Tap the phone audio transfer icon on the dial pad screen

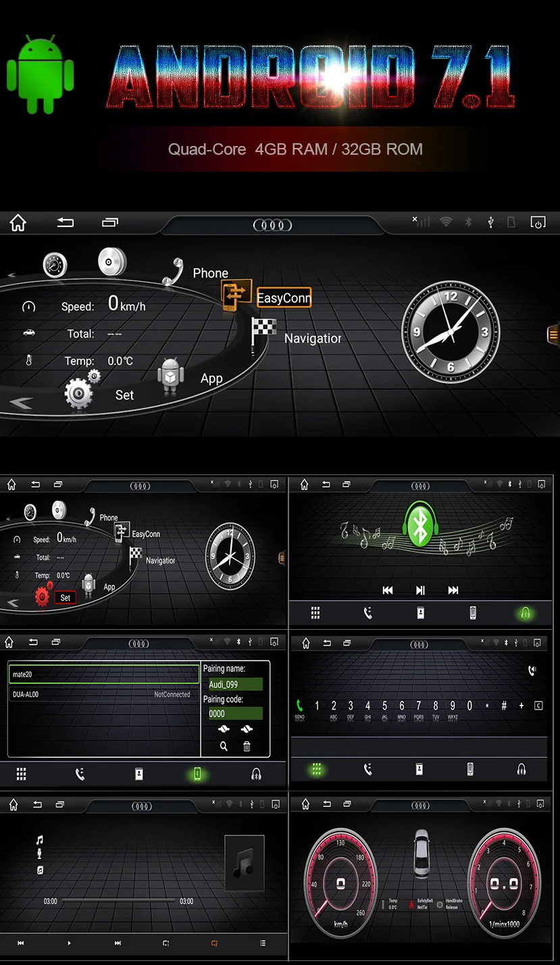(532, 670)
